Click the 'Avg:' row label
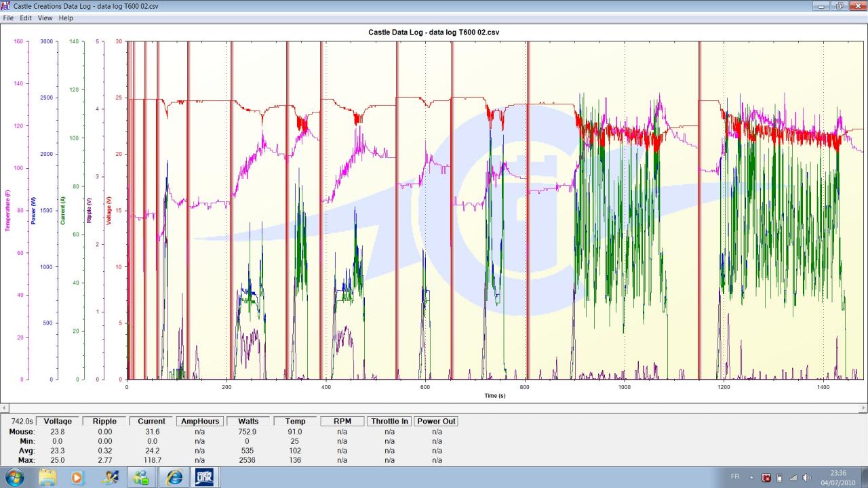Image resolution: width=868 pixels, height=488 pixels. click(x=26, y=450)
